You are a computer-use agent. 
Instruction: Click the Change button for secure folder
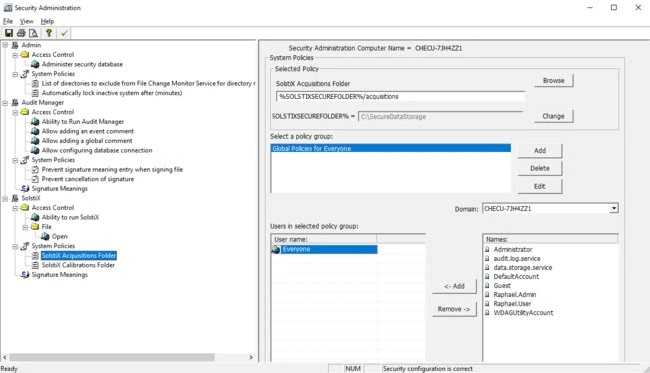[x=553, y=116]
